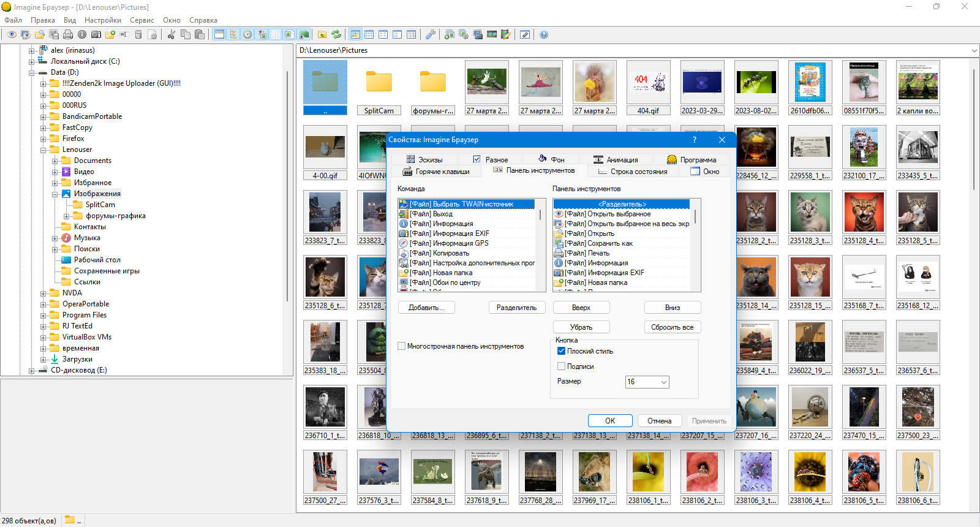This screenshot has height=527, width=980.
Task: Uncheck the Плоский стиль checkbox
Action: click(561, 351)
